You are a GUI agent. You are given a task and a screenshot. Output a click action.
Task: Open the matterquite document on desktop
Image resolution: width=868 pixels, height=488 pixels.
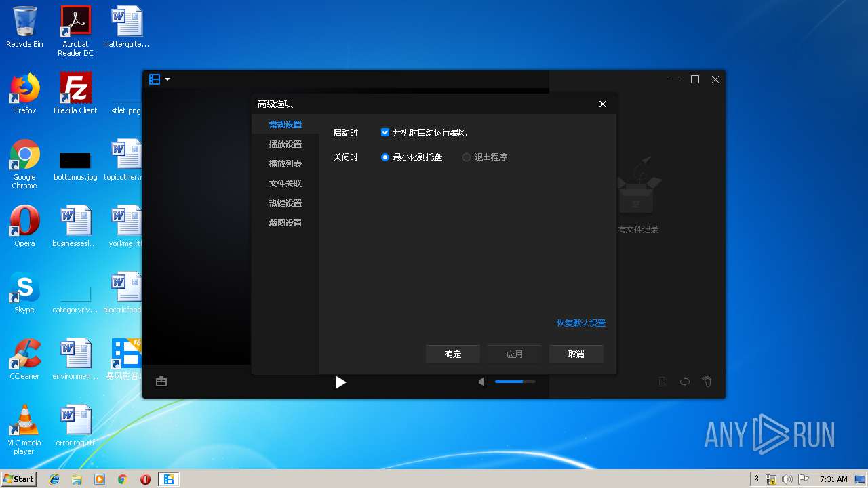point(126,27)
